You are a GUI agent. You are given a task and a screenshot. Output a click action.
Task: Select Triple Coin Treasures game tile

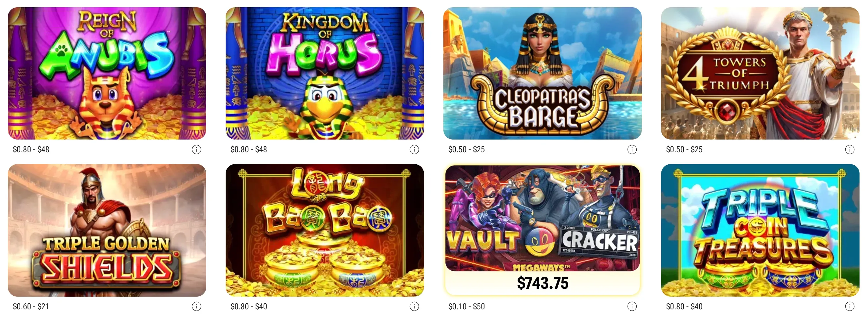(760, 230)
